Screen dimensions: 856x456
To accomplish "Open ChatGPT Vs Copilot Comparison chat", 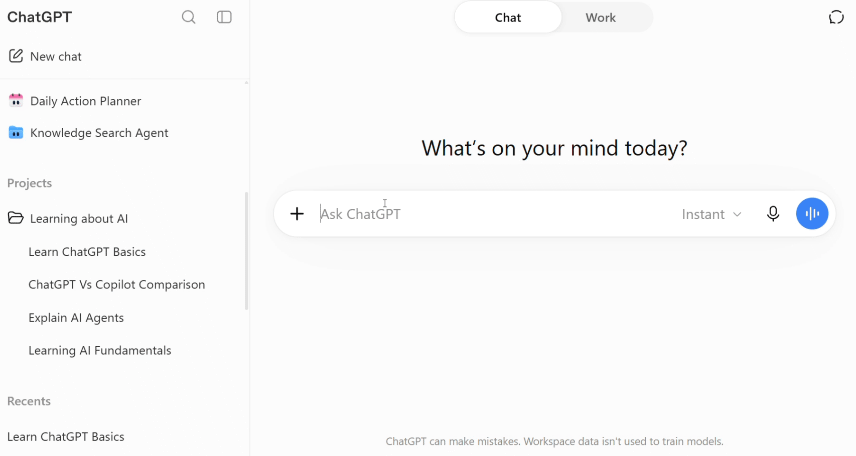I will tap(117, 285).
